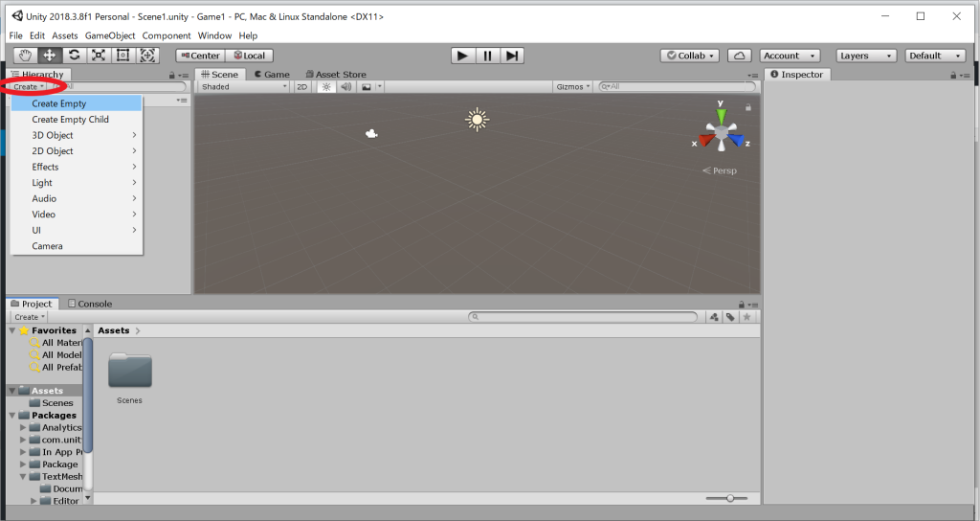Screen dimensions: 980x521
Task: Click the Play button
Action: click(462, 56)
